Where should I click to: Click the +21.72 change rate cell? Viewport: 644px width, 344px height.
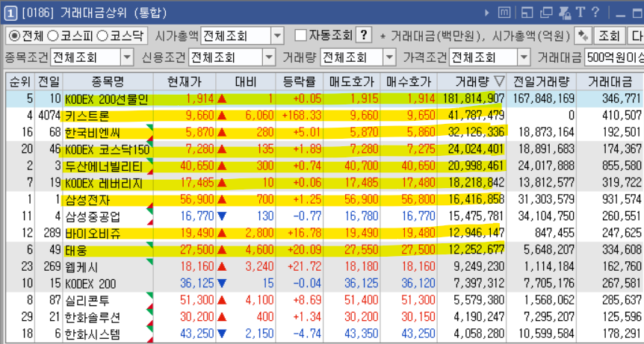click(x=304, y=267)
